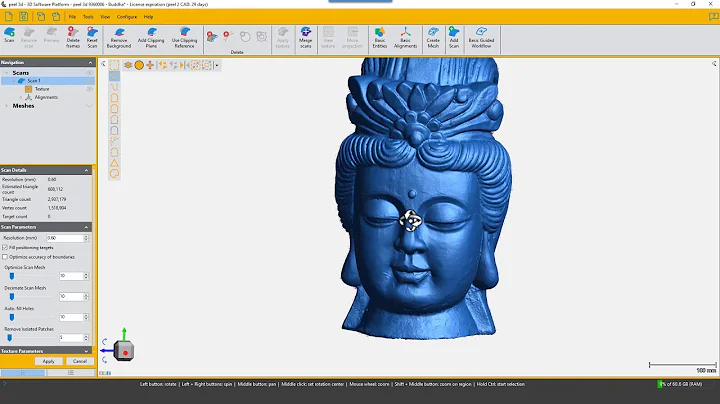Click the orientation cube in viewport
Image resolution: width=720 pixels, height=404 pixels.
pos(124,352)
